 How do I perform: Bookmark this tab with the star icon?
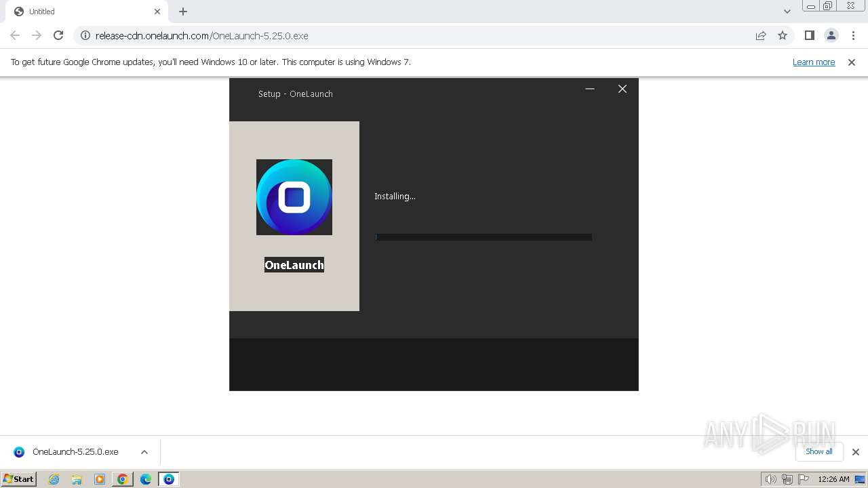click(x=783, y=35)
